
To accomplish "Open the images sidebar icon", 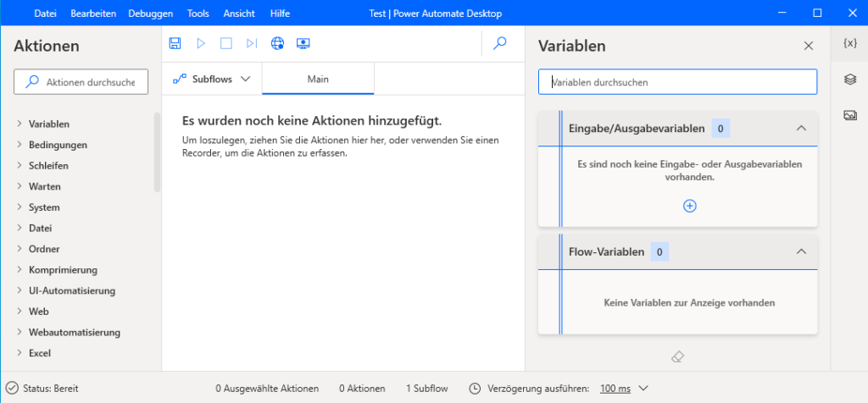I will pyautogui.click(x=850, y=115).
